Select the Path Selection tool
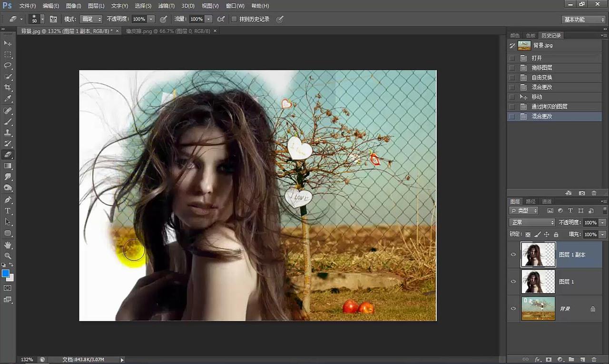 8,221
